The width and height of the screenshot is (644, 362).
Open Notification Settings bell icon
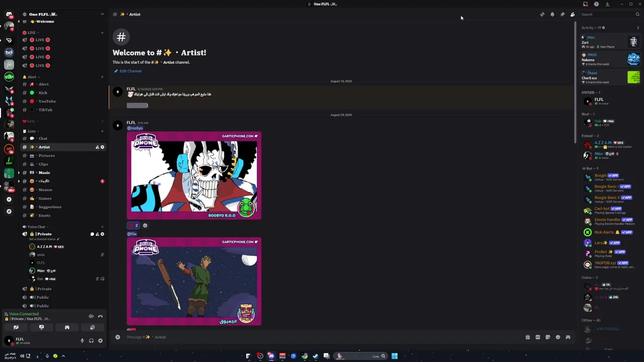click(552, 15)
